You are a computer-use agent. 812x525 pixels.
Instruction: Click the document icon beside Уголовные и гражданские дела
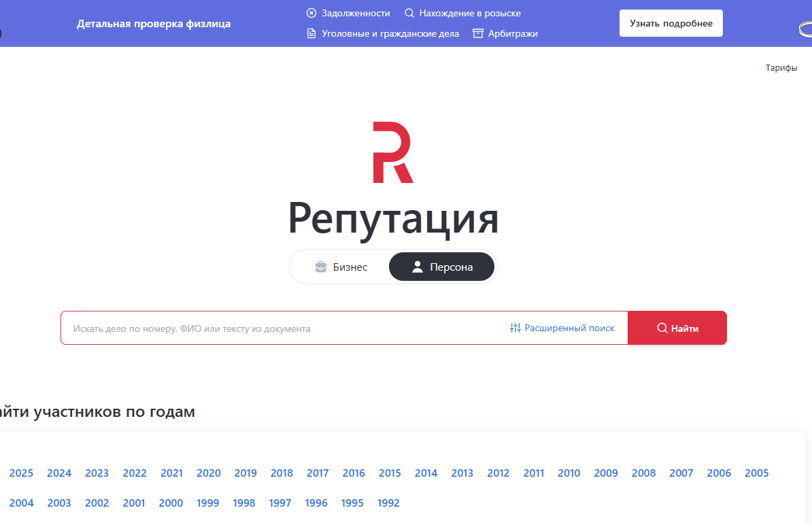coord(311,33)
